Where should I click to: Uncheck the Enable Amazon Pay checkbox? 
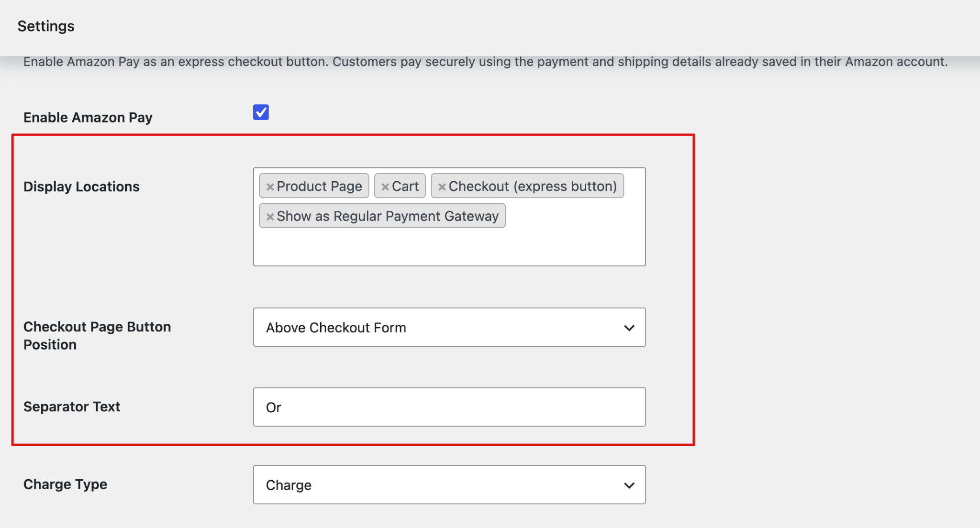click(x=261, y=112)
